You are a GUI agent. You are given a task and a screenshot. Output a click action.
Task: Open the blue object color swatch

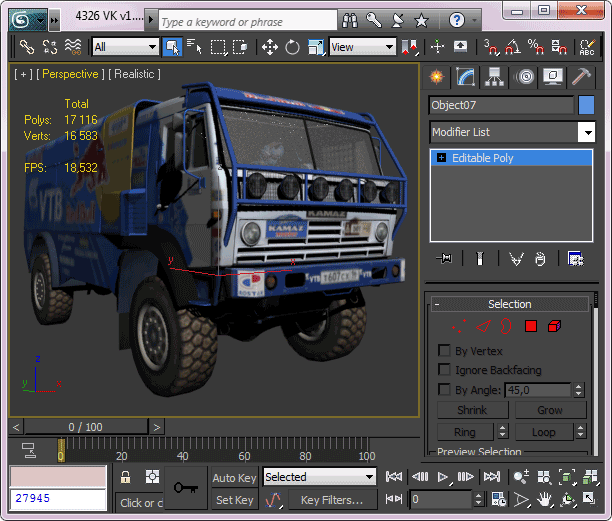pos(586,105)
